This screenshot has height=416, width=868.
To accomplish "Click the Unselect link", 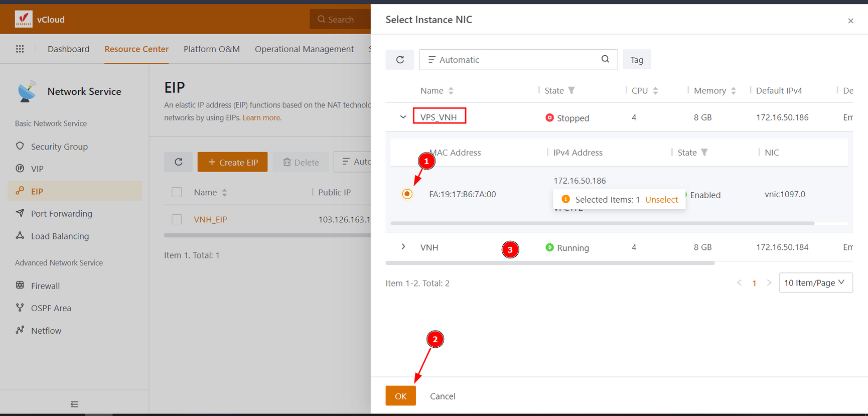I will coord(661,200).
